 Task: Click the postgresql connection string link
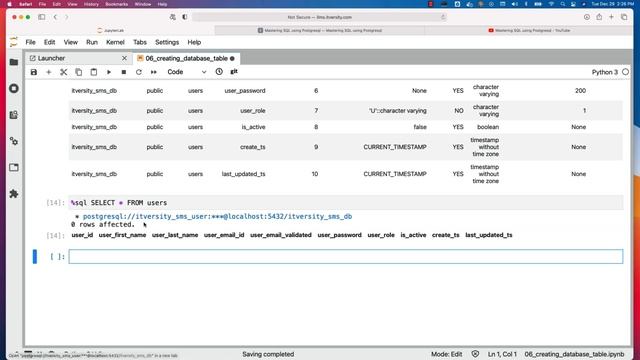tap(217, 216)
